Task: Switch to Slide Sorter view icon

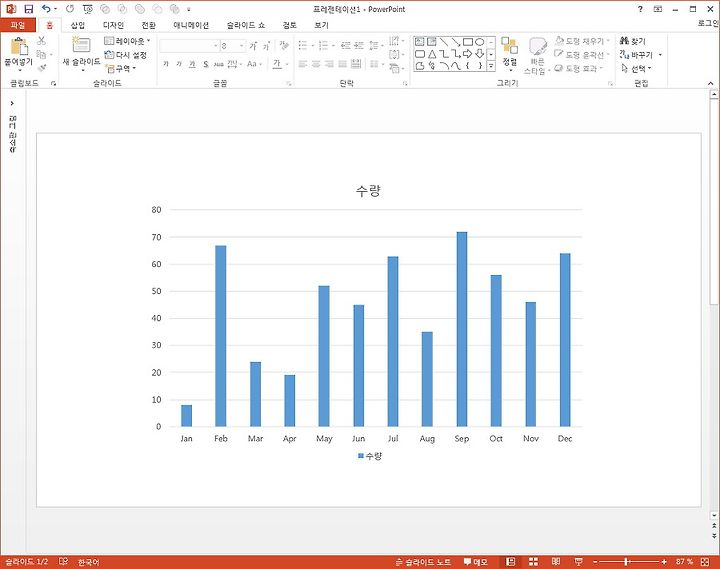Action: (x=533, y=562)
